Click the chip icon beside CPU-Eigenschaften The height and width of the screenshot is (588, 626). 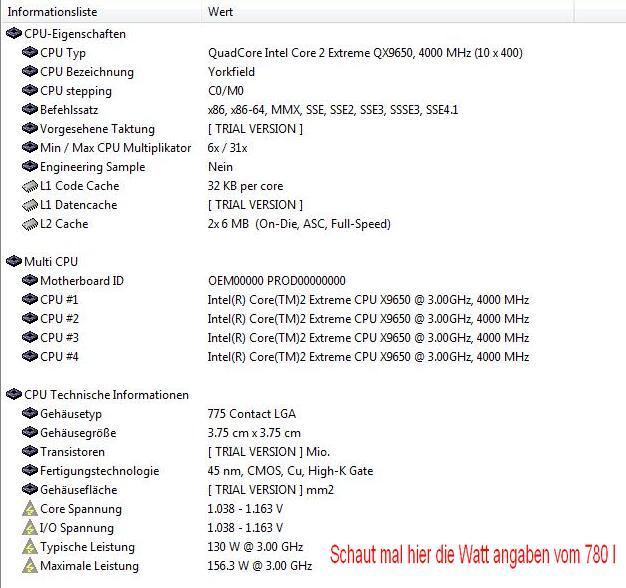[14, 34]
